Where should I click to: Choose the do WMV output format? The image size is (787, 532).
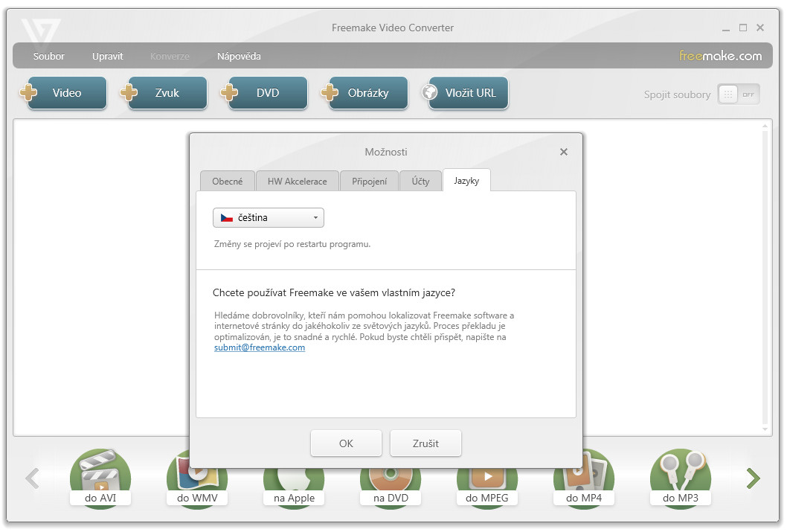(197, 486)
